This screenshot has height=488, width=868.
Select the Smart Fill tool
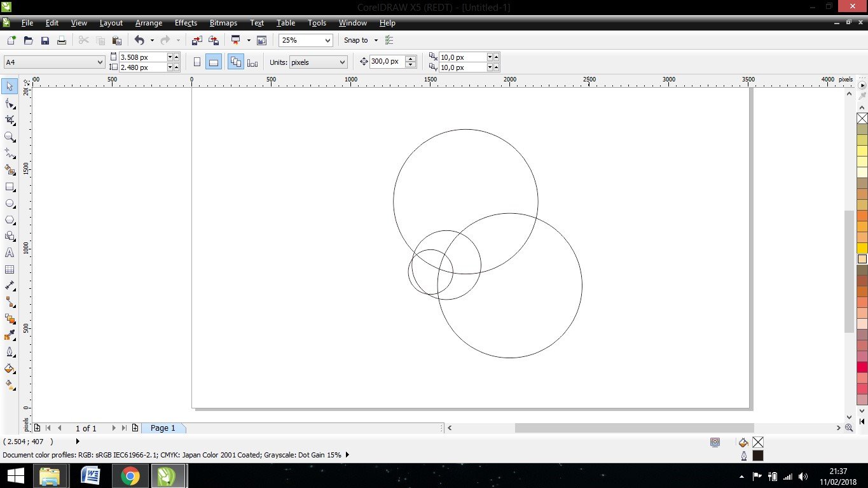[x=10, y=170]
